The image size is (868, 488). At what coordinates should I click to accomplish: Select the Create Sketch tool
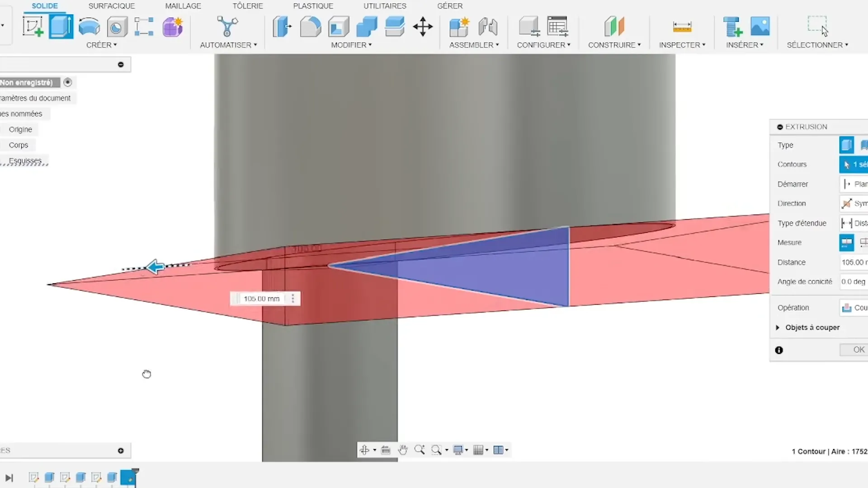[33, 27]
